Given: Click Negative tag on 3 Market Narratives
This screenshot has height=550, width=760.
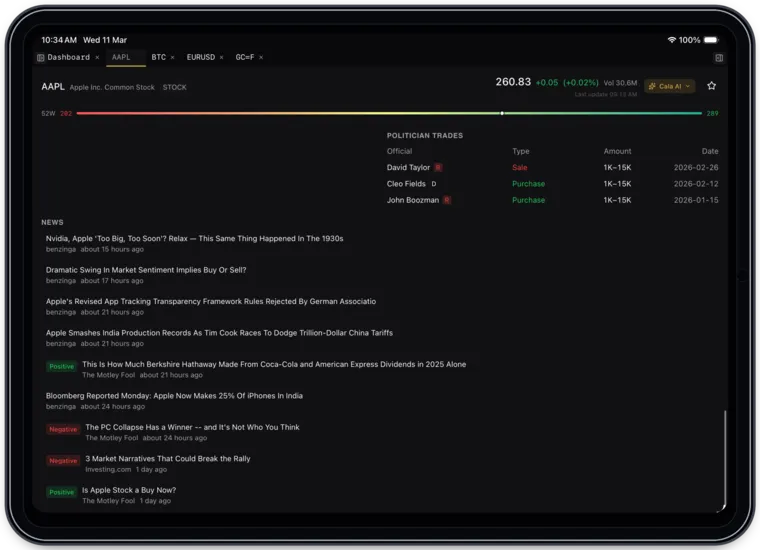Looking at the screenshot, I should (x=63, y=461).
